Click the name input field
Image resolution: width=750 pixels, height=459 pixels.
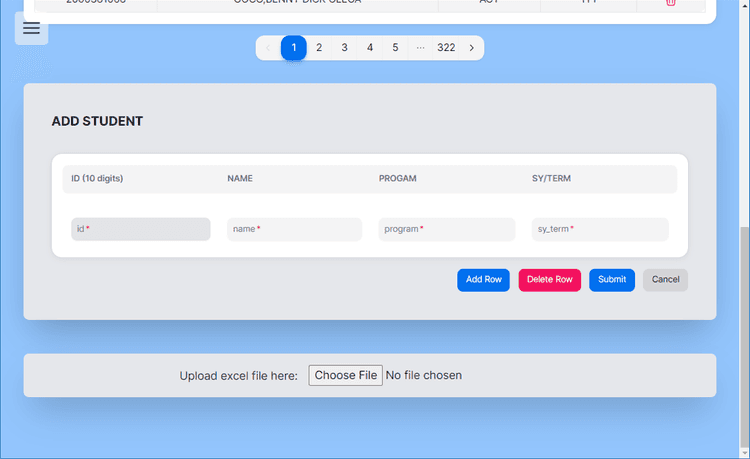click(x=294, y=229)
